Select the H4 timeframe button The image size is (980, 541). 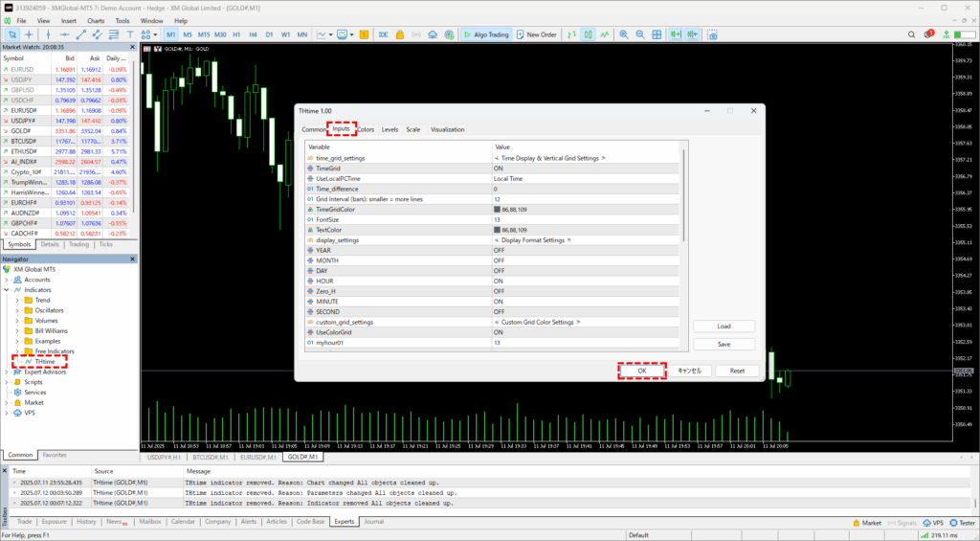click(x=253, y=34)
